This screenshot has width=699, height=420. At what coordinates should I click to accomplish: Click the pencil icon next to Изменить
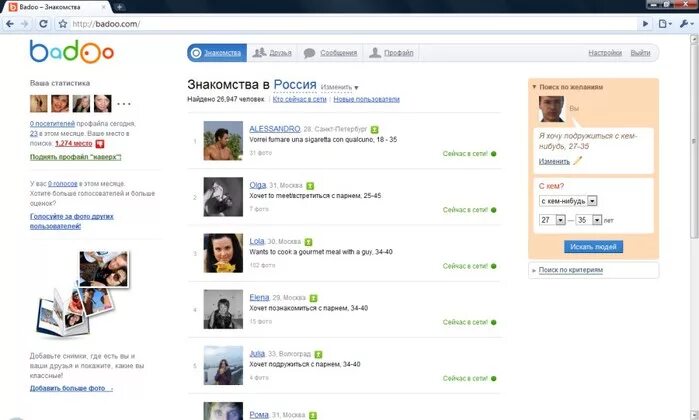pyautogui.click(x=578, y=161)
